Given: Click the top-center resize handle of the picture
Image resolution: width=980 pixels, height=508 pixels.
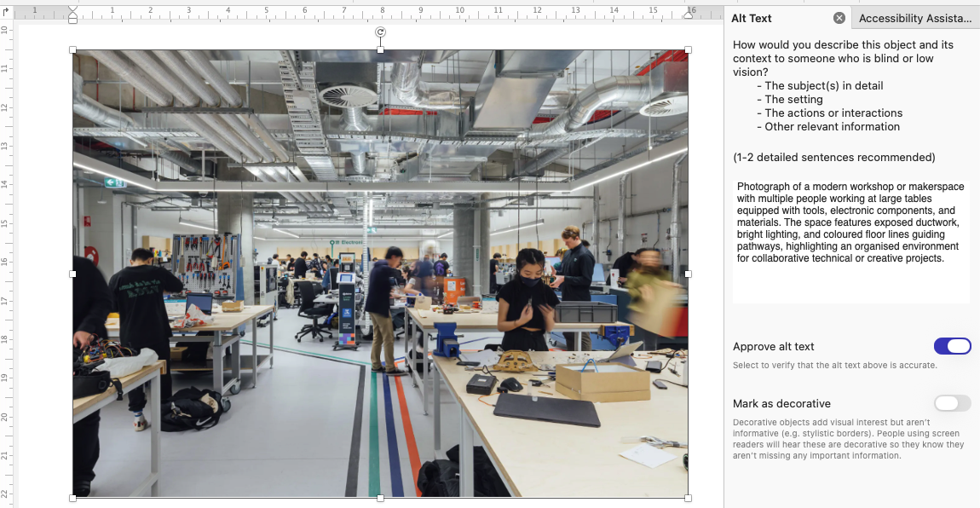Looking at the screenshot, I should click(x=380, y=49).
